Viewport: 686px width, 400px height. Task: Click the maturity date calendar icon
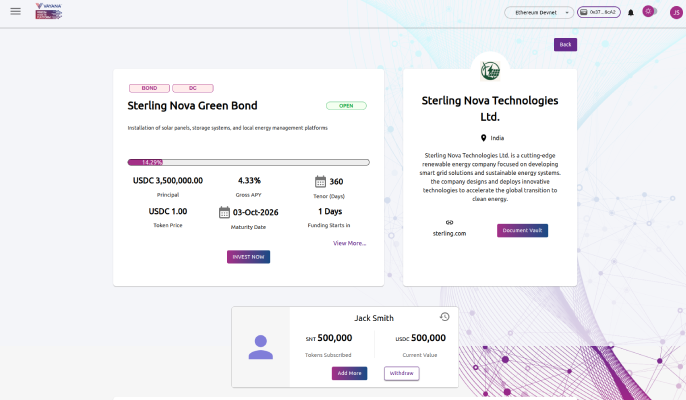tap(225, 212)
